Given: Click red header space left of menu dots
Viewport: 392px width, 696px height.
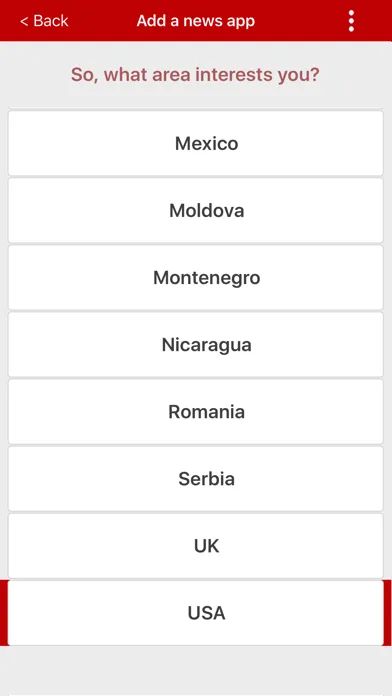Looking at the screenshot, I should (x=302, y=21).
